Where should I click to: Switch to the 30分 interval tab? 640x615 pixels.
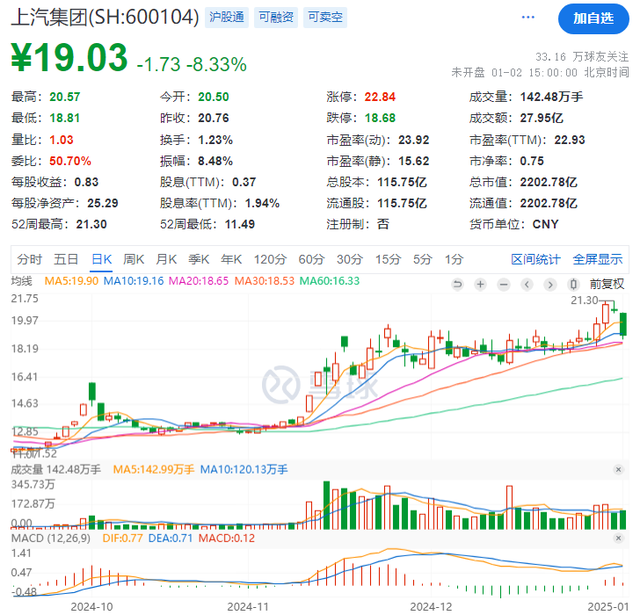point(350,260)
